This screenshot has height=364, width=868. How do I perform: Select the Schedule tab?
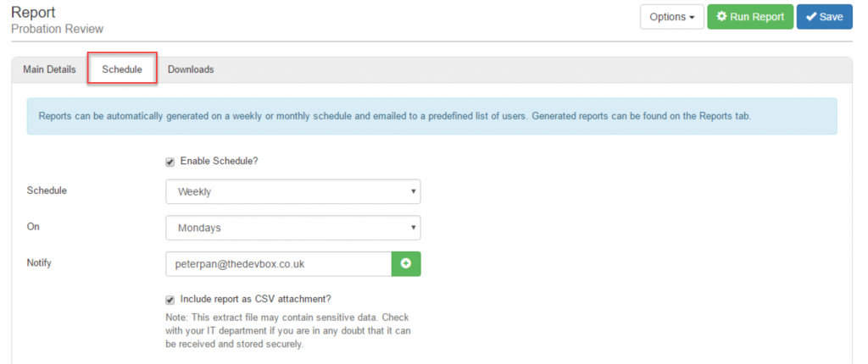pyautogui.click(x=122, y=69)
